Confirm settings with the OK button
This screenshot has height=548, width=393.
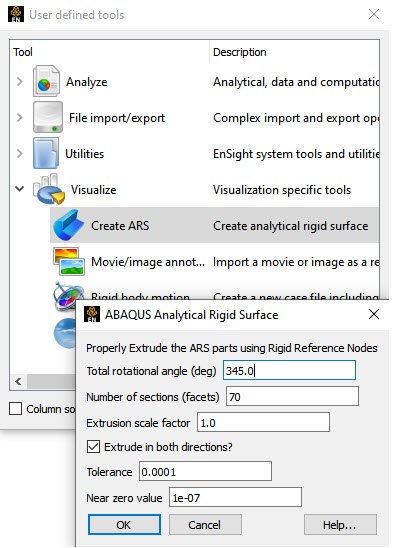(x=124, y=525)
